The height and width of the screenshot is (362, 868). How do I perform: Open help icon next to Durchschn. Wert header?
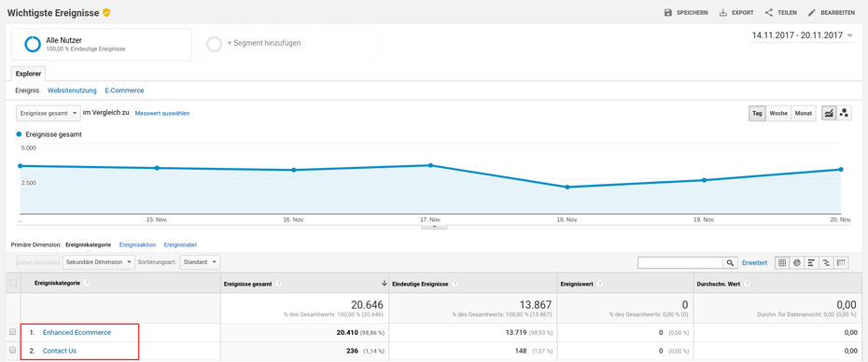[748, 284]
